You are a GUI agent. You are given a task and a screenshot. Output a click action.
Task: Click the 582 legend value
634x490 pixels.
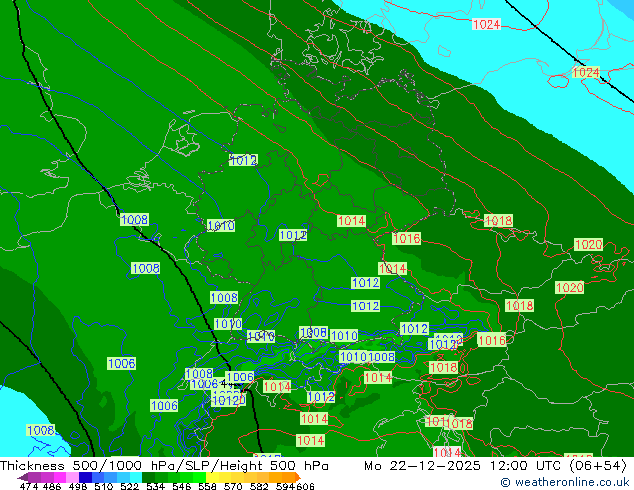(x=259, y=486)
